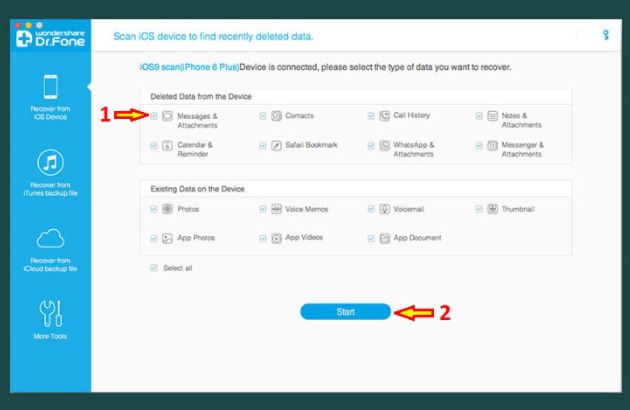Screen dimensions: 630x410
Task: Click the key register icon
Action: [x=605, y=36]
